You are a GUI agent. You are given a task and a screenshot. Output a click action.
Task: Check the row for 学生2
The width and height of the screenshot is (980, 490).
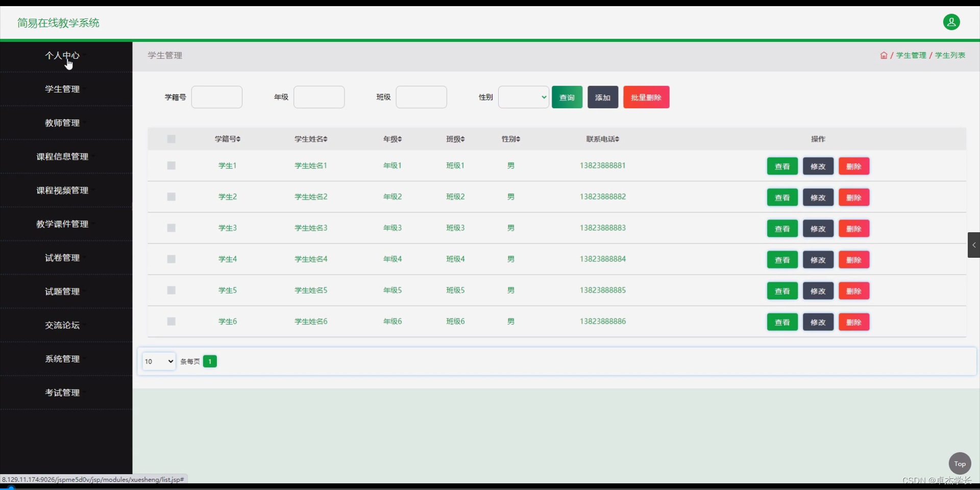click(x=171, y=197)
